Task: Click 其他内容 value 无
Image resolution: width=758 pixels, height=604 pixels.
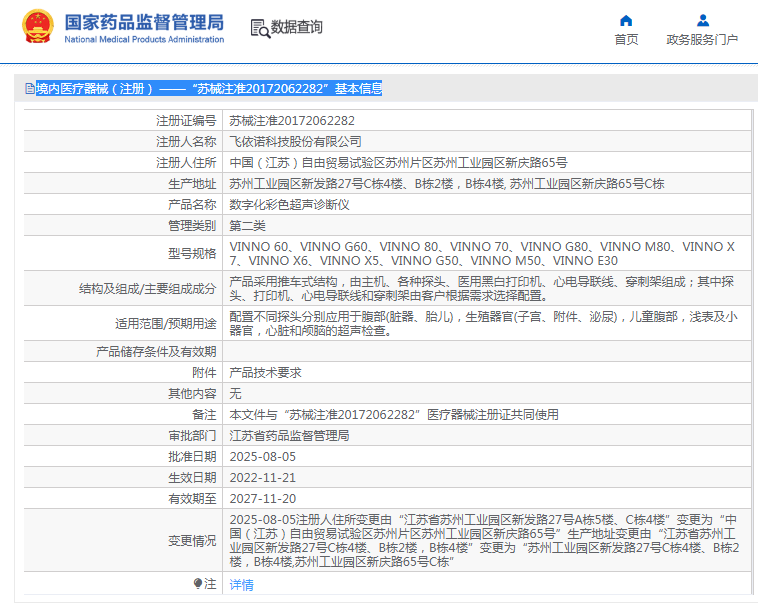Action: coord(235,394)
